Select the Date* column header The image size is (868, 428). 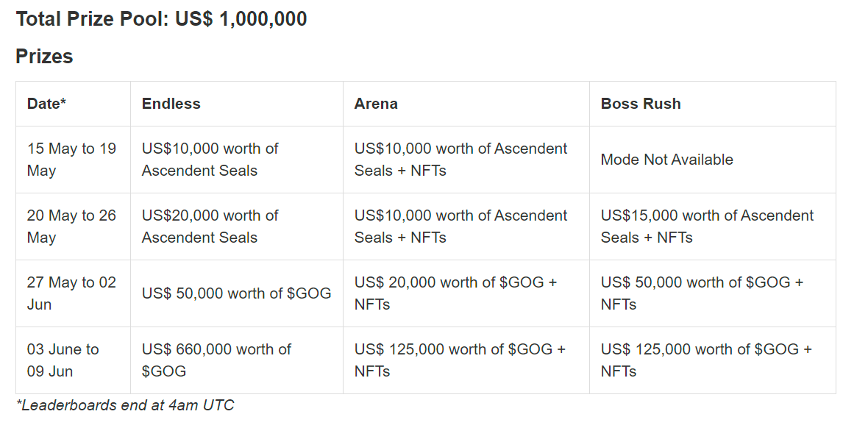pyautogui.click(x=46, y=104)
